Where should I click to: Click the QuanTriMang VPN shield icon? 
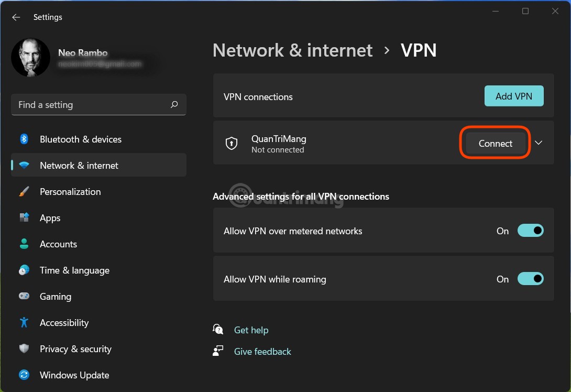232,144
